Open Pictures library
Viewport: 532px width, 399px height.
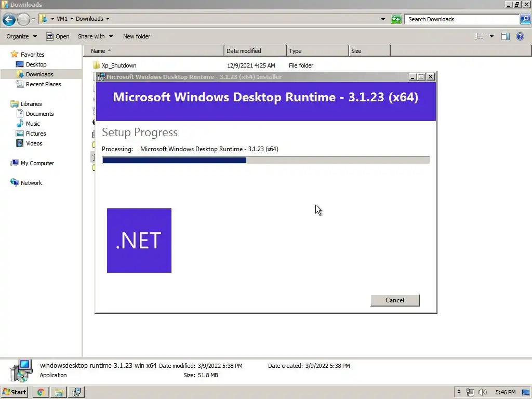click(36, 134)
